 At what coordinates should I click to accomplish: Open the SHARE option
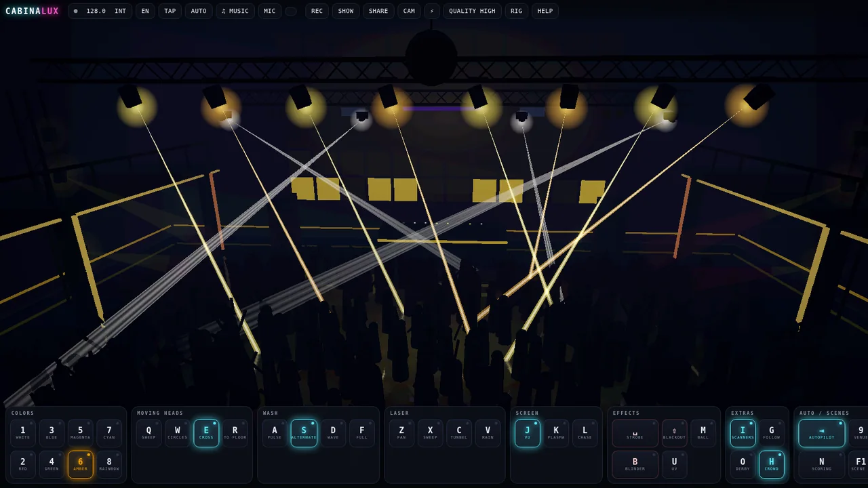pos(378,11)
